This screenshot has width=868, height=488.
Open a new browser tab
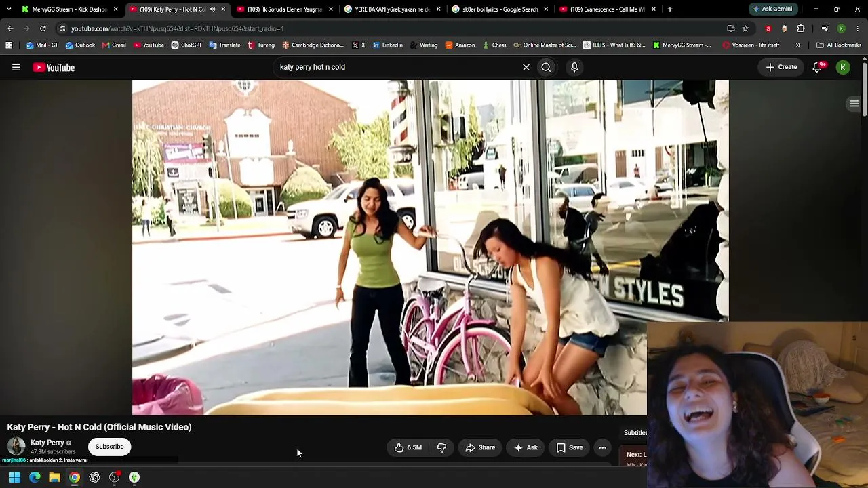tap(670, 9)
